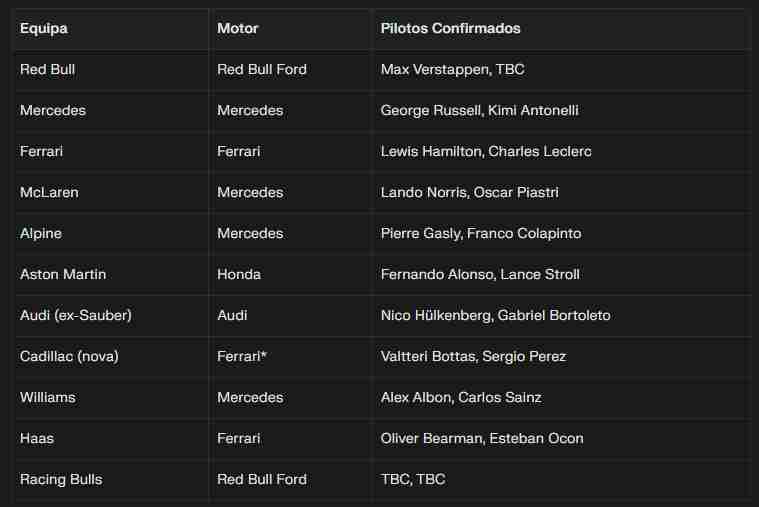Select the Williams team cell

coord(48,398)
